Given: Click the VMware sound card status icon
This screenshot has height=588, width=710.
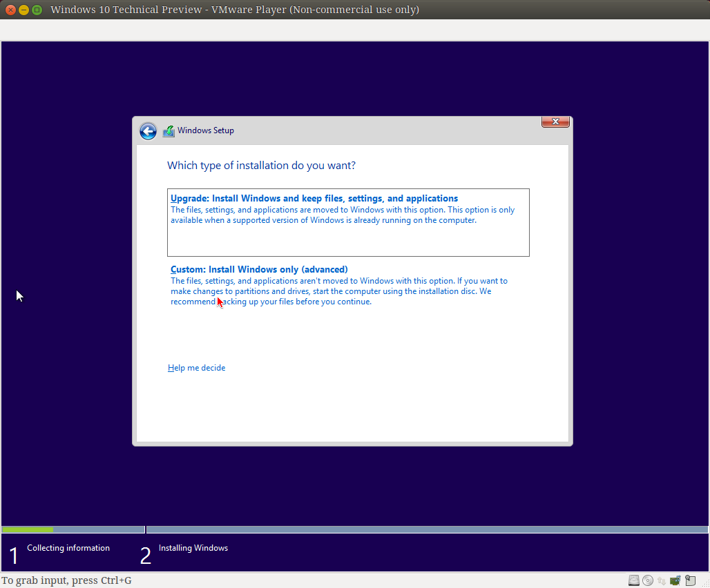Looking at the screenshot, I should point(675,580).
